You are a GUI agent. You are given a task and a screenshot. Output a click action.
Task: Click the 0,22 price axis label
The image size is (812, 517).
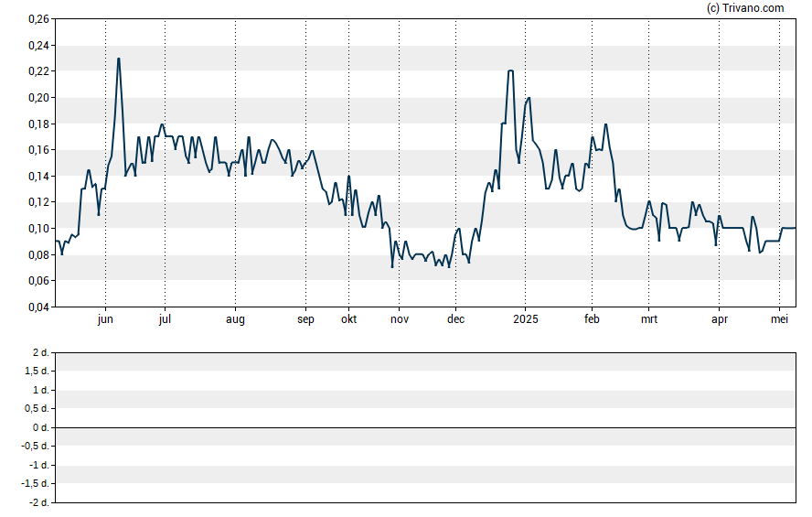pos(38,71)
